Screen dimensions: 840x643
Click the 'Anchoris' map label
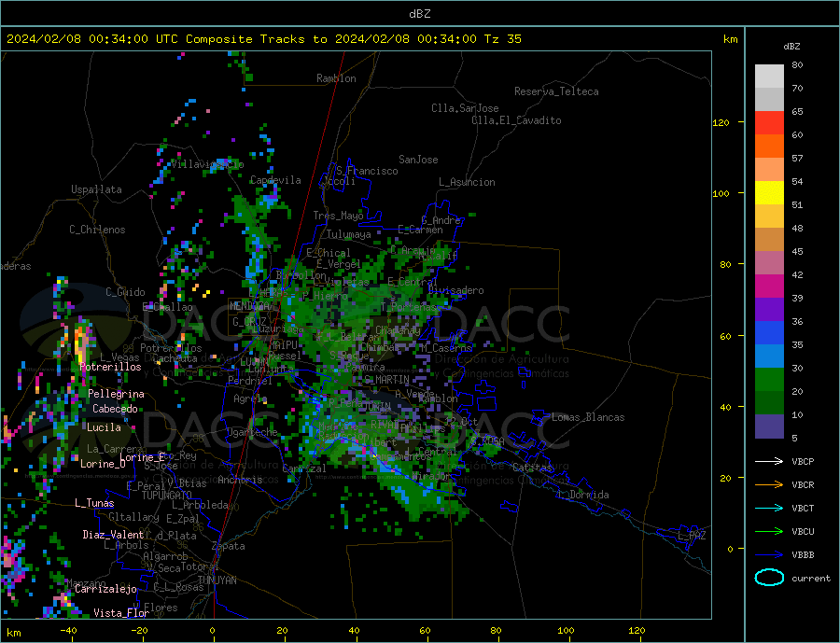click(240, 480)
